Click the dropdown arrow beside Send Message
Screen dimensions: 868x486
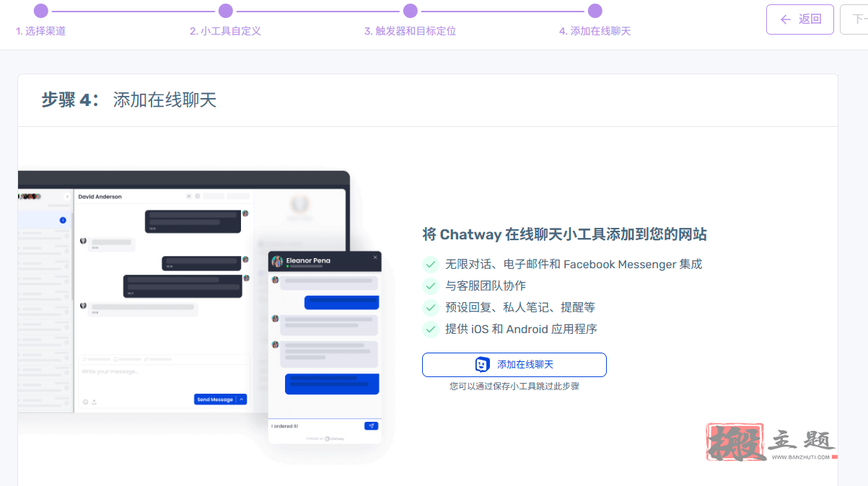[x=242, y=399]
